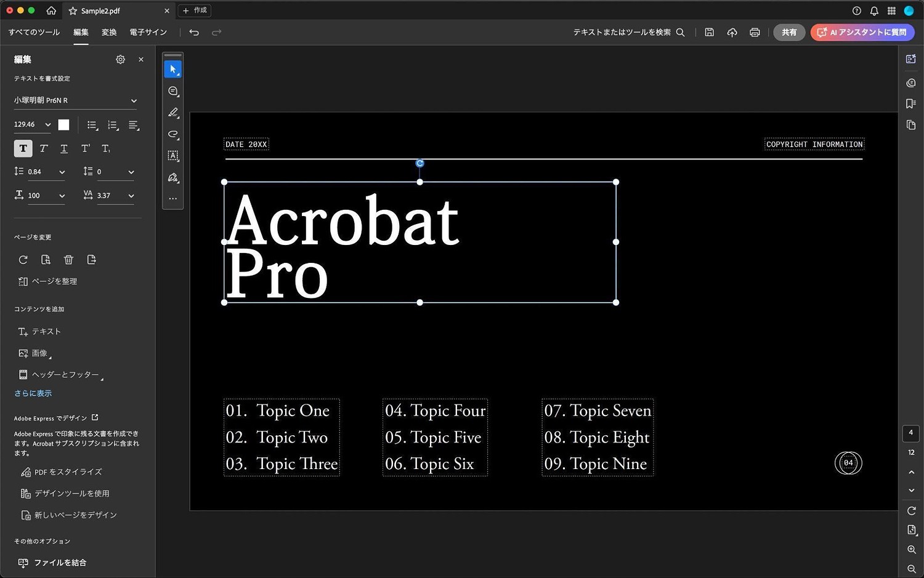Open bookmarks panel in right sidebar

click(x=911, y=103)
